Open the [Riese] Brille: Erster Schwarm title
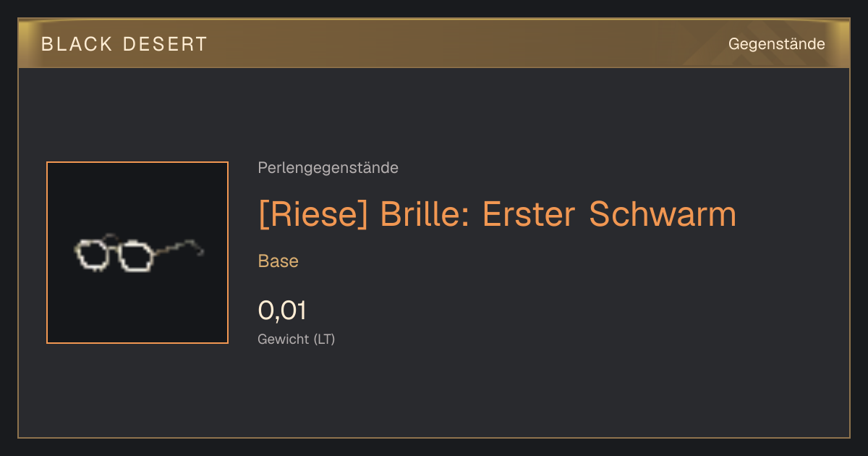 point(497,214)
